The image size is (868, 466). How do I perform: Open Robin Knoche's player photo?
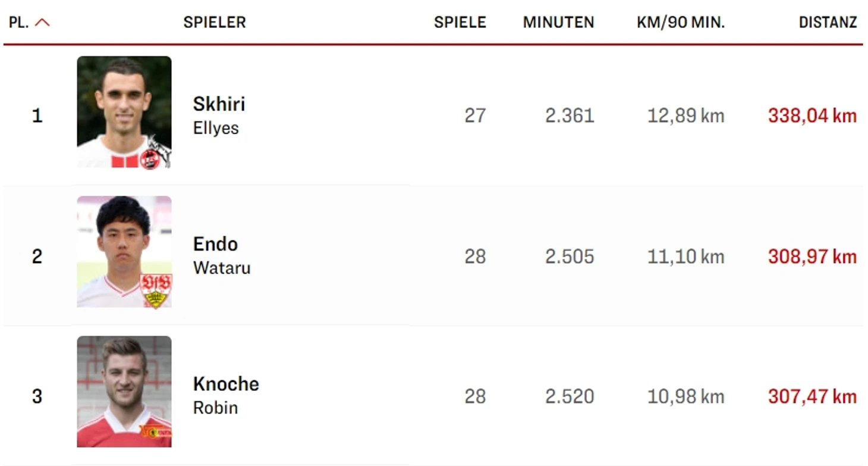124,392
